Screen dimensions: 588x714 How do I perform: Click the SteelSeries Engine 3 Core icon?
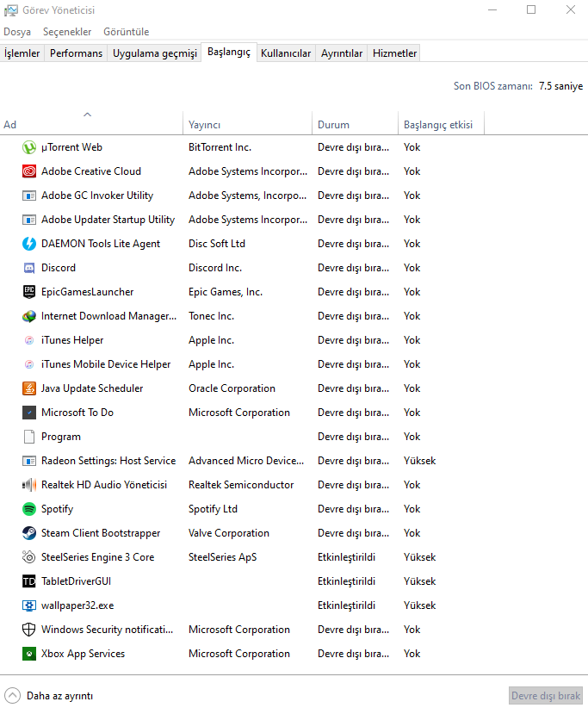point(29,557)
